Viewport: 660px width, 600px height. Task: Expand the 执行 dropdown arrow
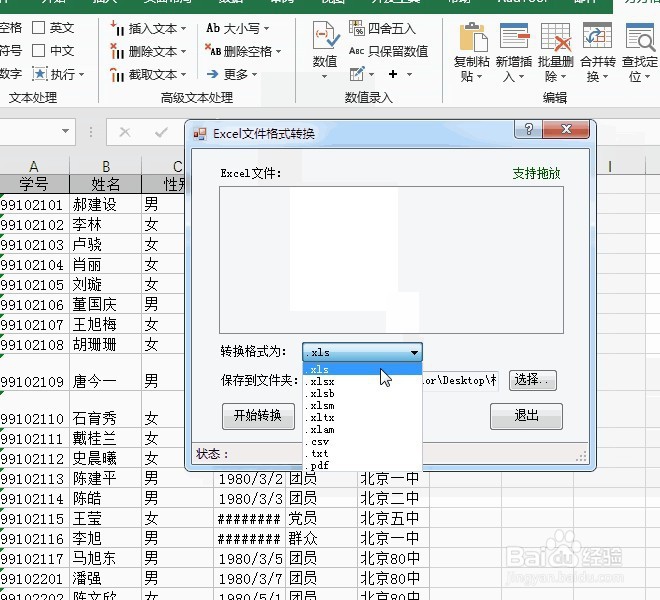[81, 75]
